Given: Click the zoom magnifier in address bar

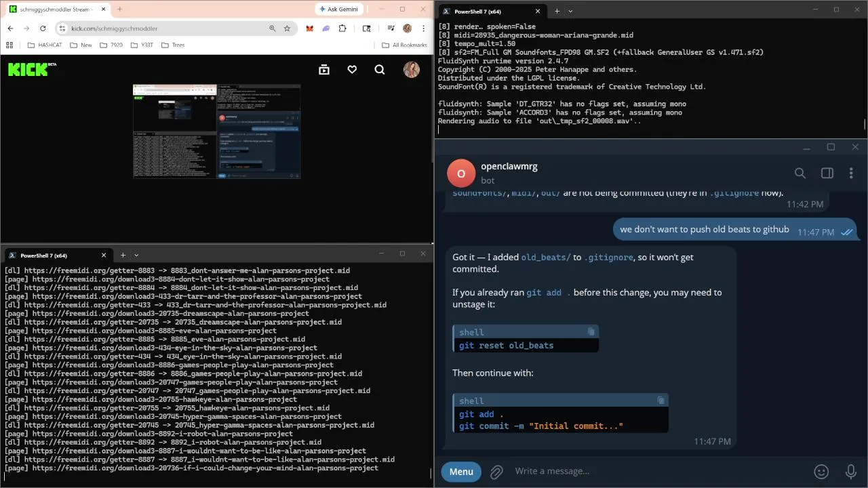Looking at the screenshot, I should 273,28.
